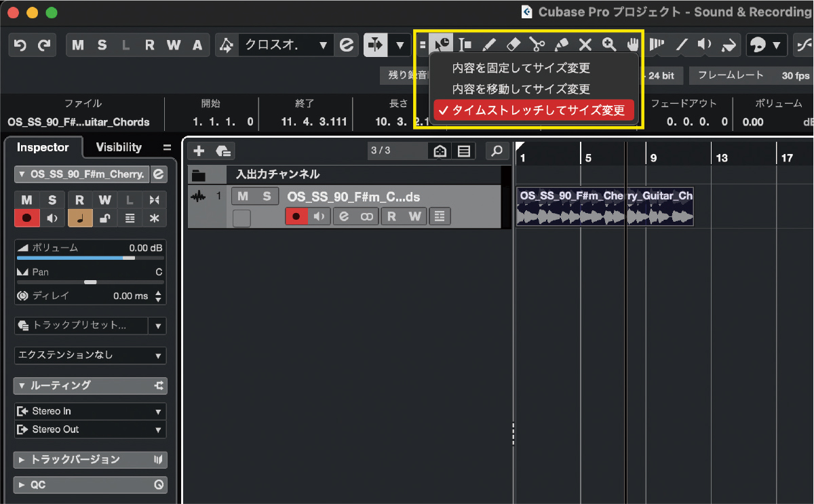This screenshot has height=504, width=814.
Task: Solo the track with Inspector S button
Action: (52, 200)
